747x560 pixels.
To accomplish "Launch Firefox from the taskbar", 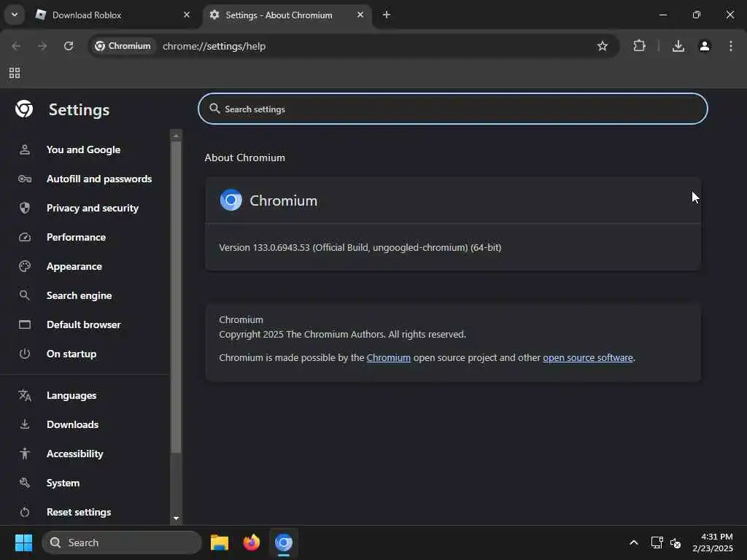I will click(252, 542).
